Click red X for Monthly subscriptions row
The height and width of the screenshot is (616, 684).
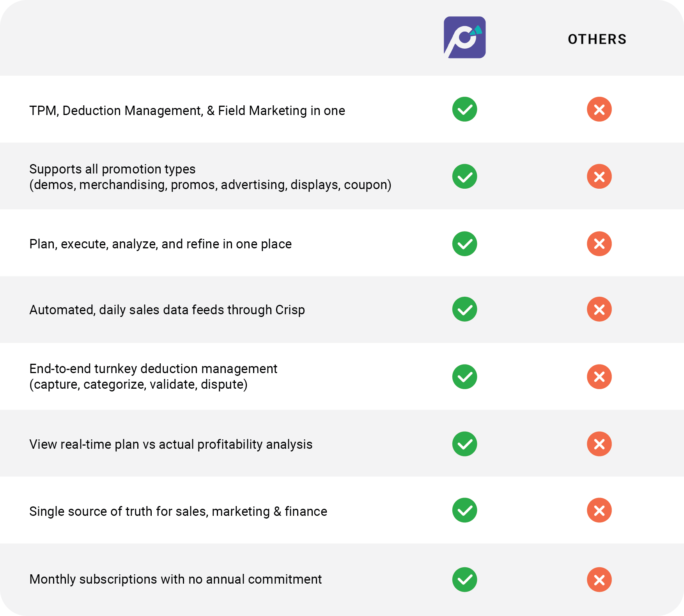click(599, 579)
